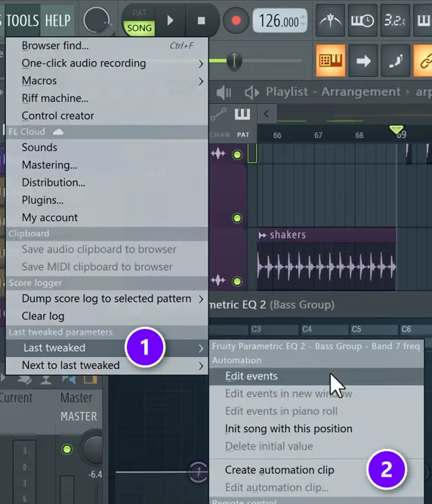432x504 pixels.
Task: Click the right arrow step-edit icon
Action: tap(363, 60)
